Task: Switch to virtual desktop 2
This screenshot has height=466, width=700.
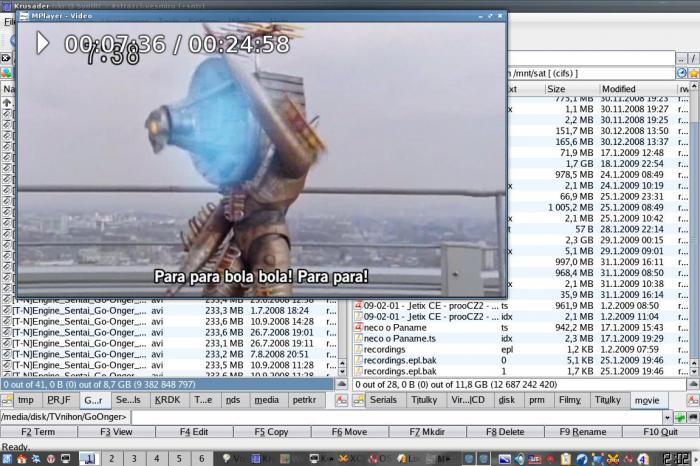Action: pos(112,458)
